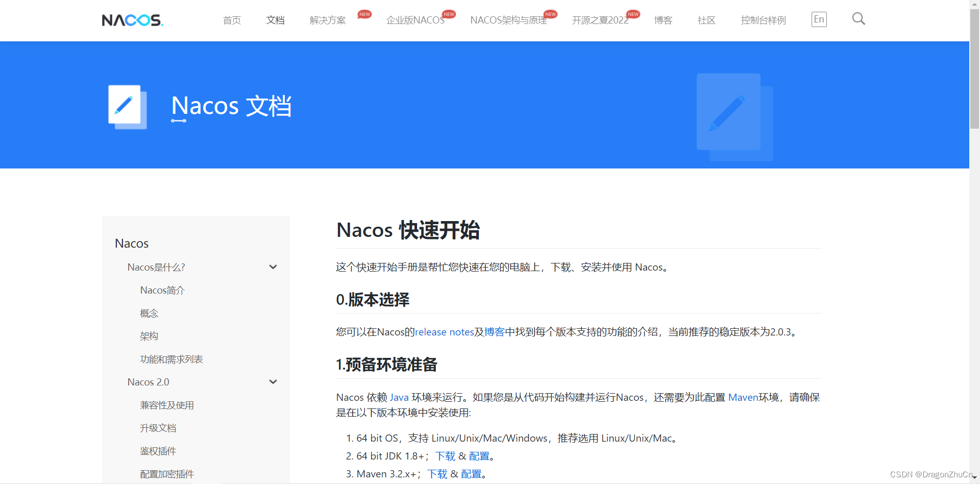The height and width of the screenshot is (484, 980).
Task: Select Nacos是什么? in sidebar
Action: [x=156, y=267]
